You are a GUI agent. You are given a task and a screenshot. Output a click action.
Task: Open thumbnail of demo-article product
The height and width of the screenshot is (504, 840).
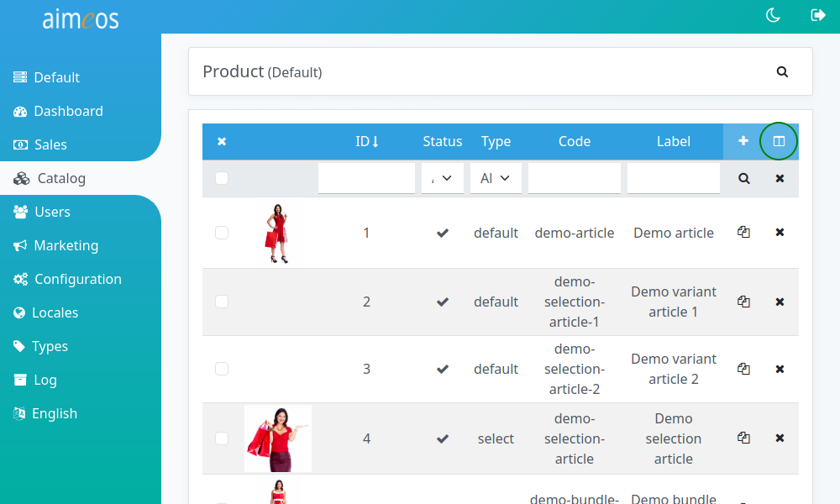[x=277, y=233]
